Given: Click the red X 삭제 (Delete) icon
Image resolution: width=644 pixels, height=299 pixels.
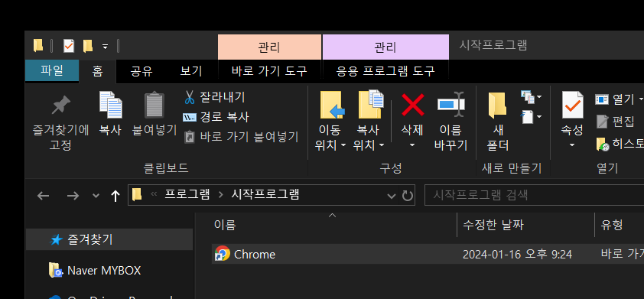Looking at the screenshot, I should pos(412,105).
